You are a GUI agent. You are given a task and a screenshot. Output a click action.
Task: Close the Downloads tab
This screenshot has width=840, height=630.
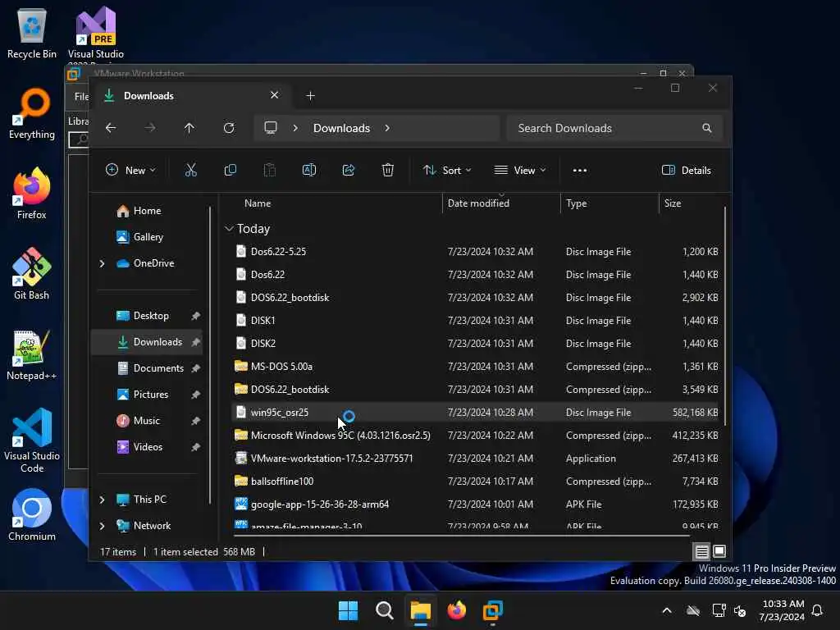tap(274, 95)
